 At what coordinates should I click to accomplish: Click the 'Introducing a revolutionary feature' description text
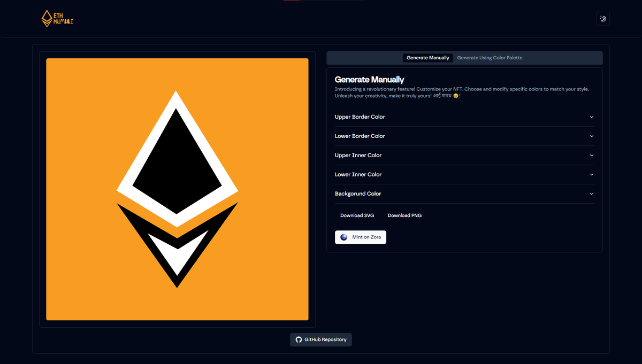point(462,92)
